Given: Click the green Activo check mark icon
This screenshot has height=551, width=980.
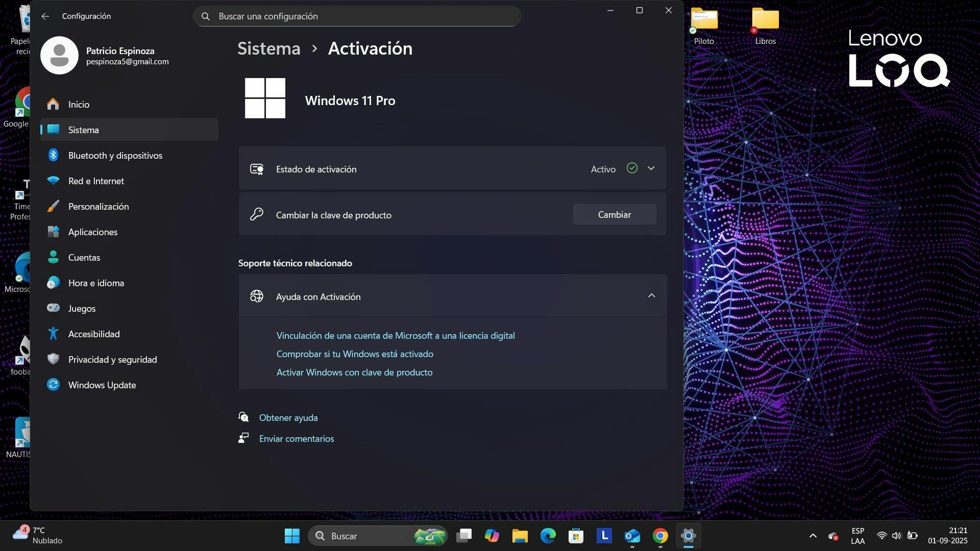Looking at the screenshot, I should click(632, 168).
